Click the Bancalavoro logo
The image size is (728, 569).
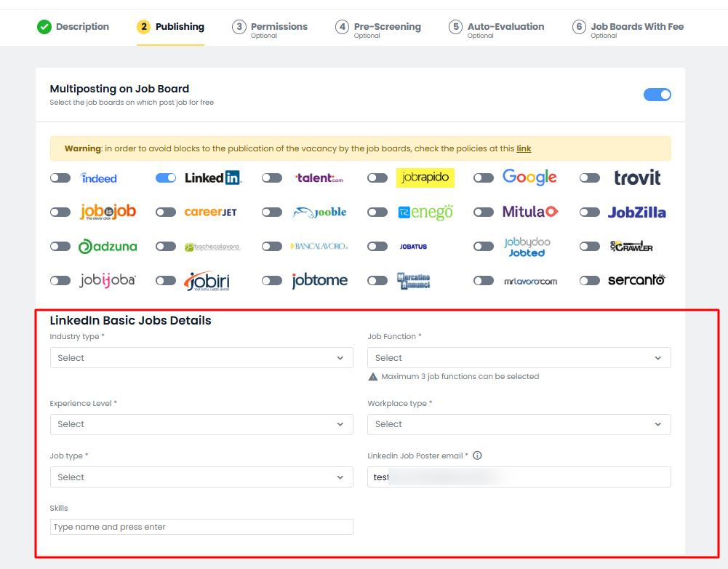tap(319, 246)
